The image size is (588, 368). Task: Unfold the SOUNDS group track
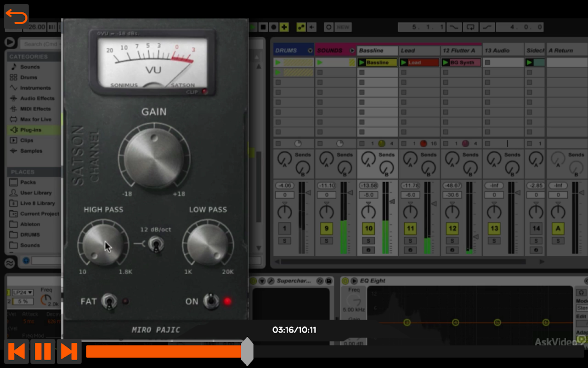click(x=352, y=51)
